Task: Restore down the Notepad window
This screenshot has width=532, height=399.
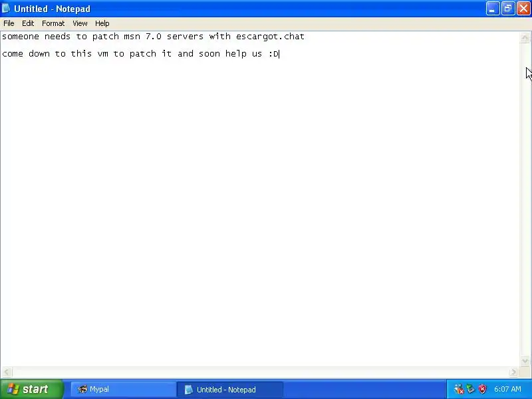Action: [x=508, y=9]
